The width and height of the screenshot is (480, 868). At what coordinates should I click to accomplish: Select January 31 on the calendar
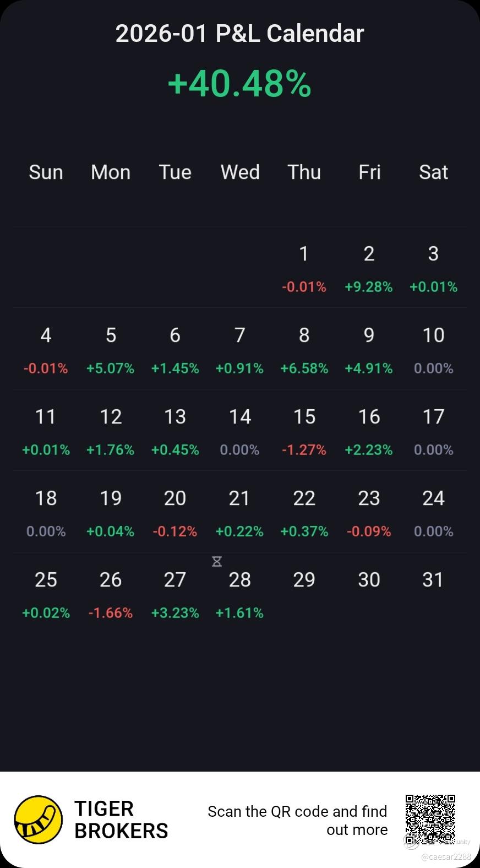pos(433,580)
